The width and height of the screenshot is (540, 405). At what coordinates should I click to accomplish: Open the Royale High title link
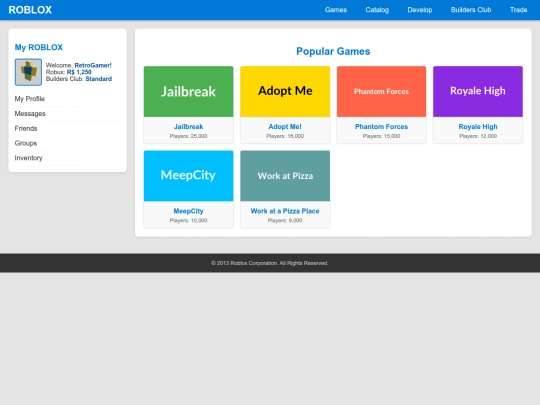click(478, 127)
